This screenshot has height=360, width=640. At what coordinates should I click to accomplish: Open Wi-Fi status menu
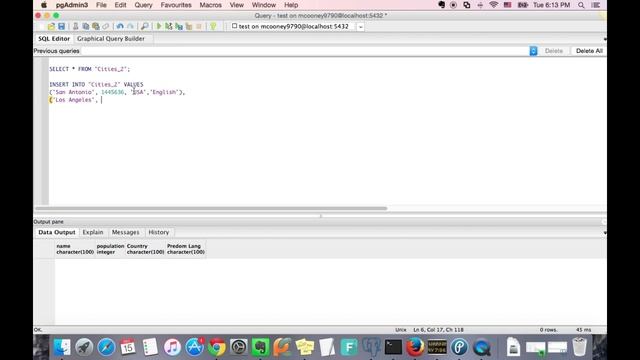coord(493,5)
